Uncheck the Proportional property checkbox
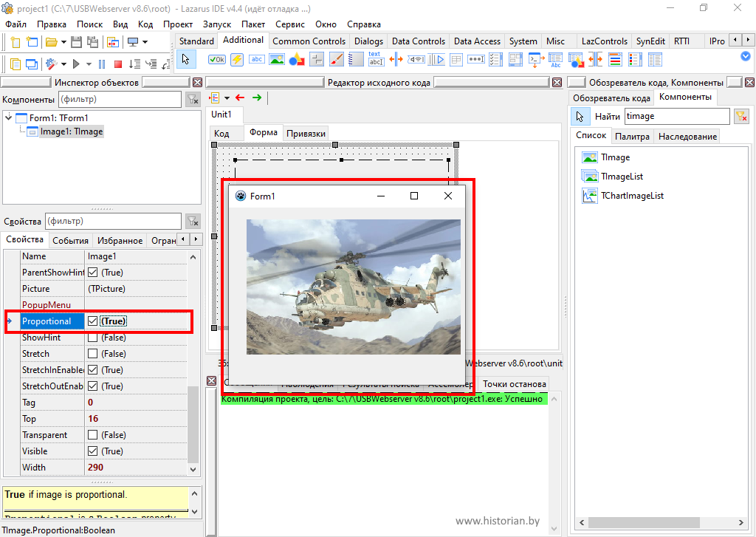The width and height of the screenshot is (756, 537). (x=92, y=321)
